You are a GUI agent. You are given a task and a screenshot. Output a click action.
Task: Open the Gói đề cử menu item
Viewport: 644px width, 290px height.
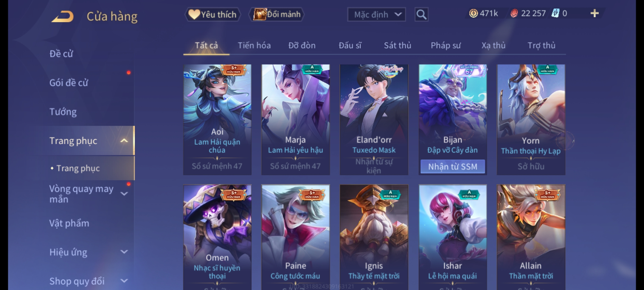point(69,83)
